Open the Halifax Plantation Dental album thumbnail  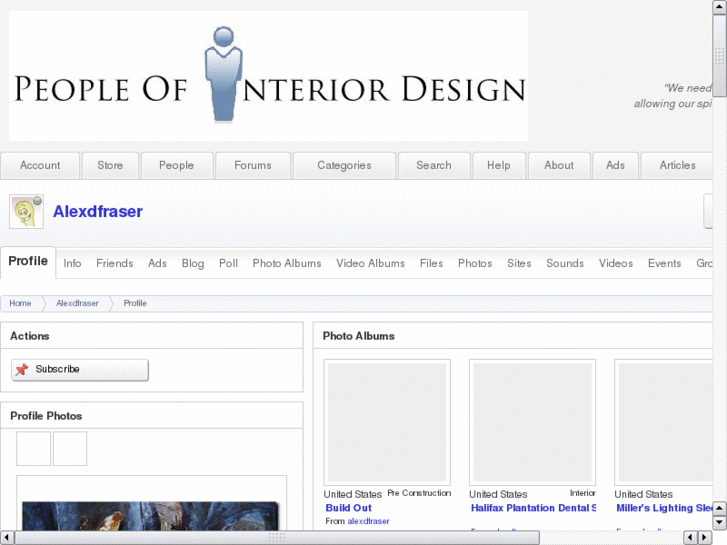(532, 423)
